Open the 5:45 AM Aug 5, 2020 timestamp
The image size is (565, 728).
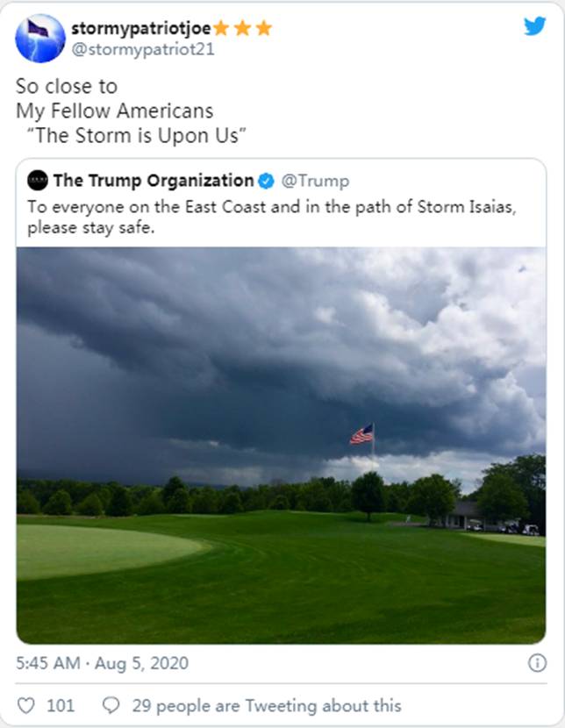pos(102,663)
